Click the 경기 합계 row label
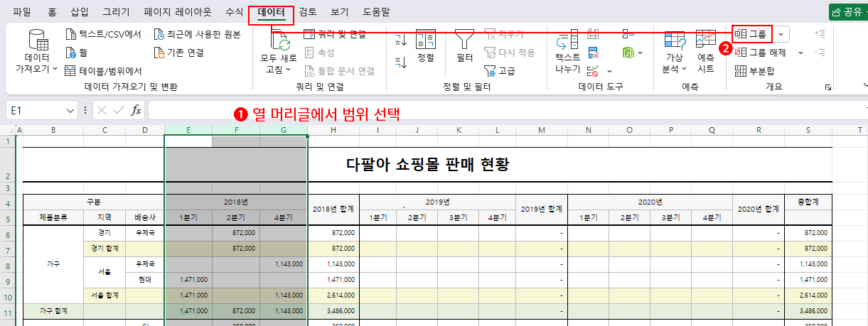This screenshot has width=868, height=326. (x=105, y=248)
